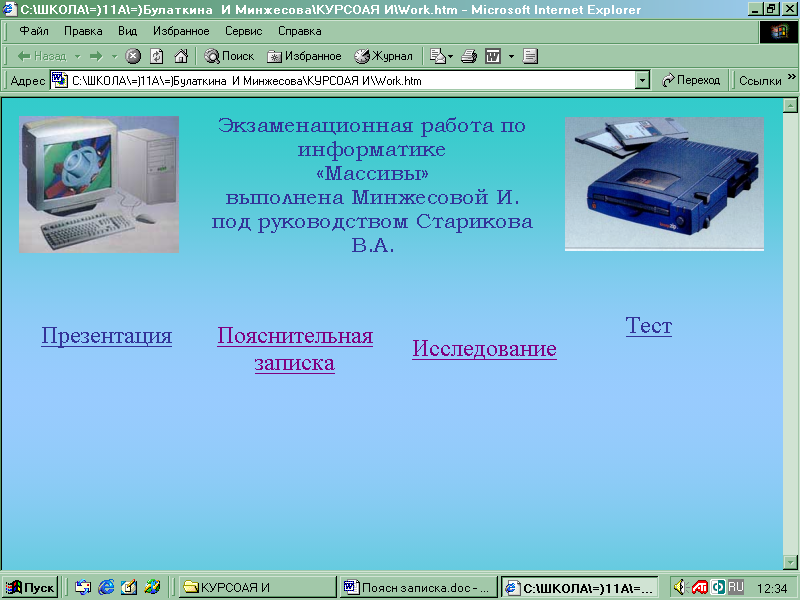
Task: Click the Переход go button
Action: 690,81
